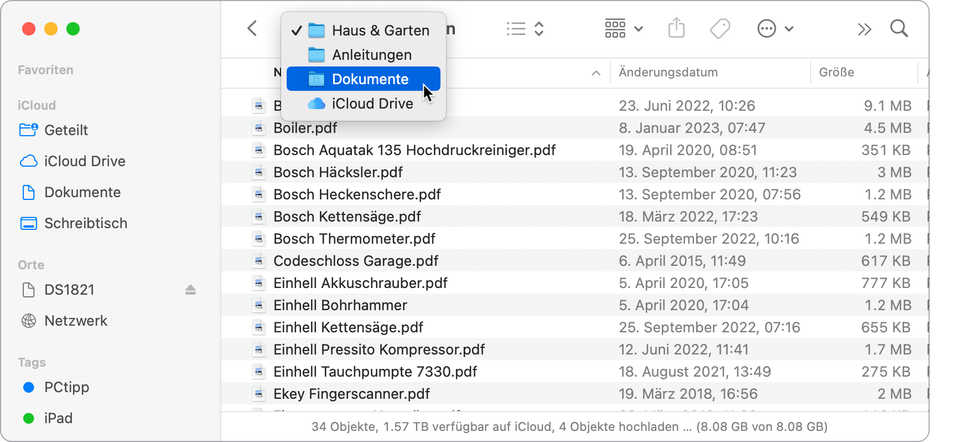Go back with the left chevron
This screenshot has height=442, width=980.
252,28
